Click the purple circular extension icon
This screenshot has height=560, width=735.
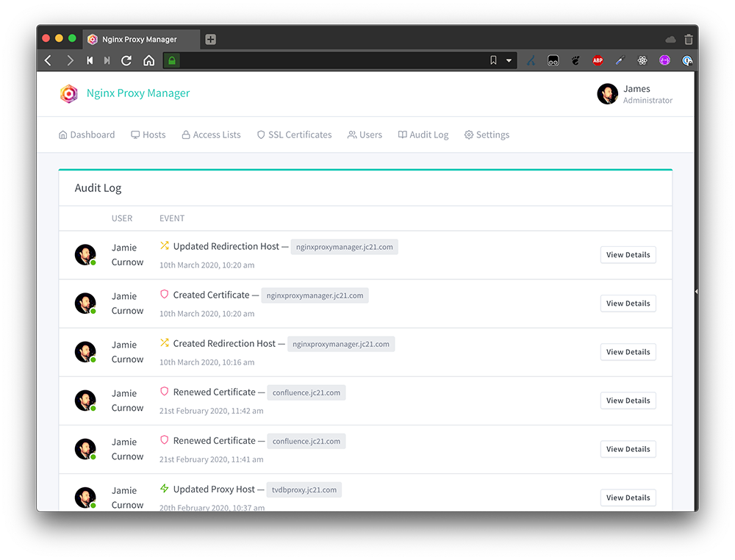tap(664, 60)
